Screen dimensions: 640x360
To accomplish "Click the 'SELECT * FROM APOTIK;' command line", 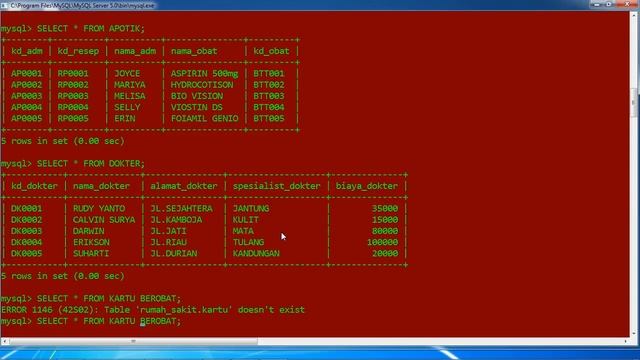I will tap(73, 29).
